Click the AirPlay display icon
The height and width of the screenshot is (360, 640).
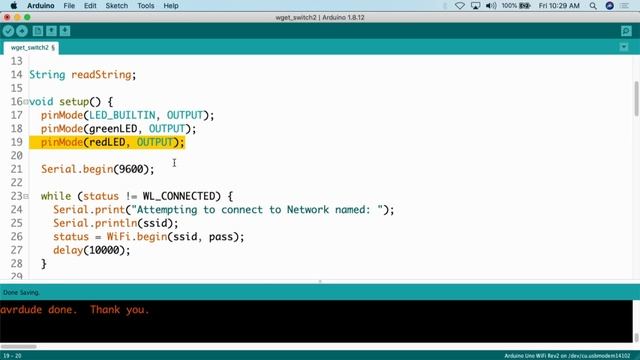pos(475,6)
